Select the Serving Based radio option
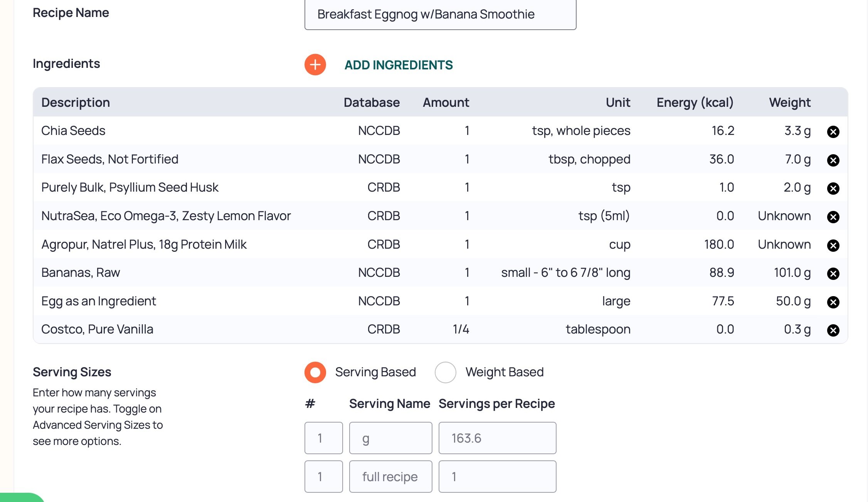 (315, 372)
